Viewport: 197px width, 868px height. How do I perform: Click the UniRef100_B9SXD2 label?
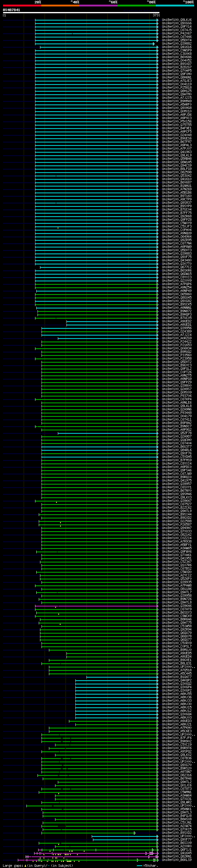pos(177,833)
